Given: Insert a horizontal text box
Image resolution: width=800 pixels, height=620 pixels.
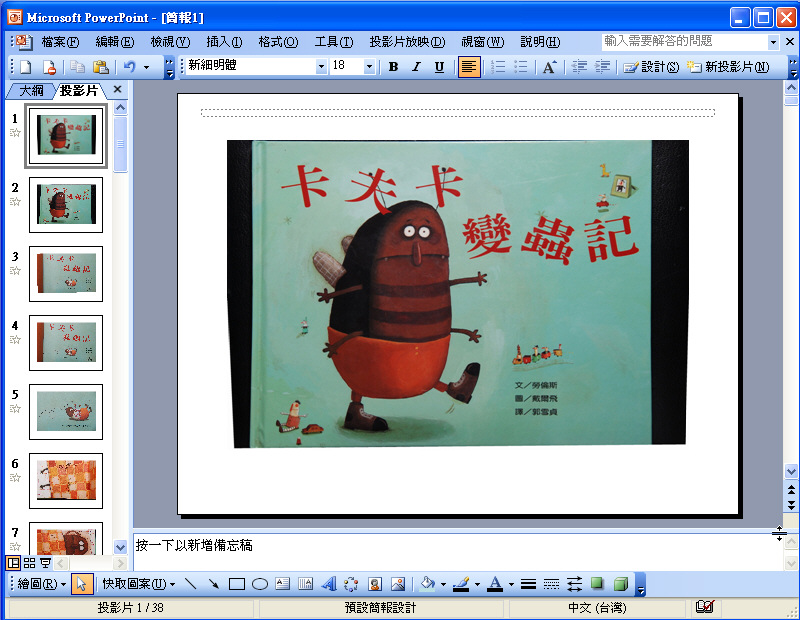Looking at the screenshot, I should 283,584.
